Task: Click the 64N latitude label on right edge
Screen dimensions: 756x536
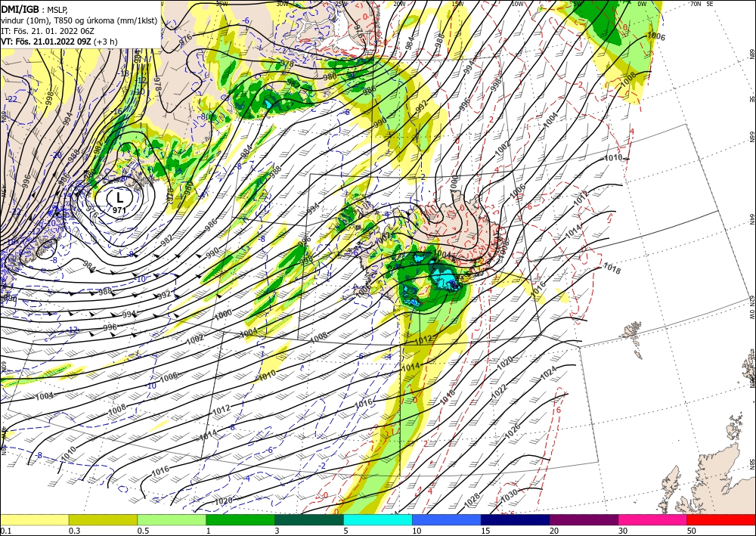Action: click(x=751, y=219)
